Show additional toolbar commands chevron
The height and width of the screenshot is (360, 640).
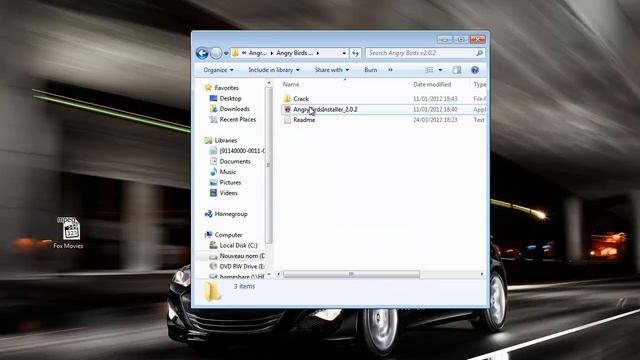point(390,70)
